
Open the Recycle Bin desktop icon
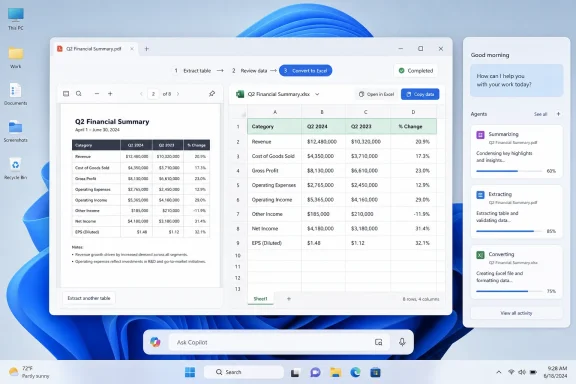[15, 169]
